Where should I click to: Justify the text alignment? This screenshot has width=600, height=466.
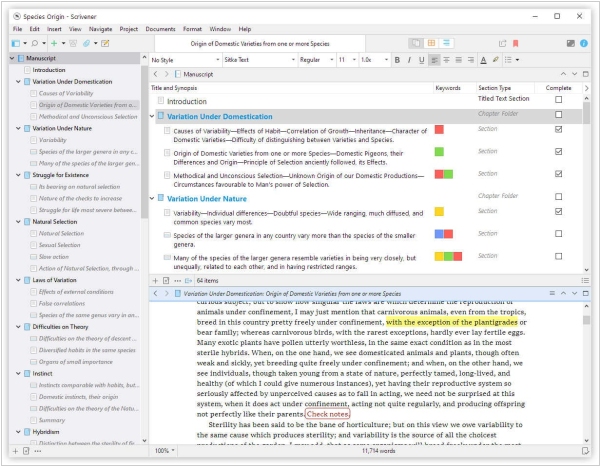click(x=458, y=60)
